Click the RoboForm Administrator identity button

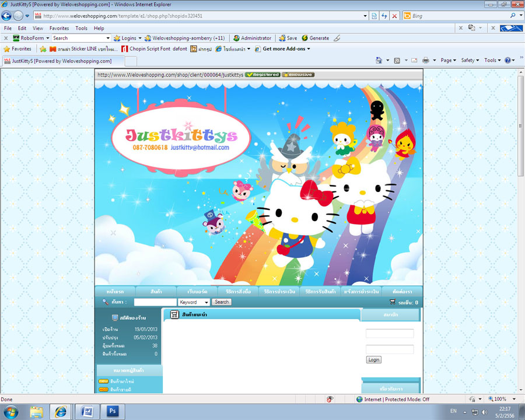click(253, 38)
